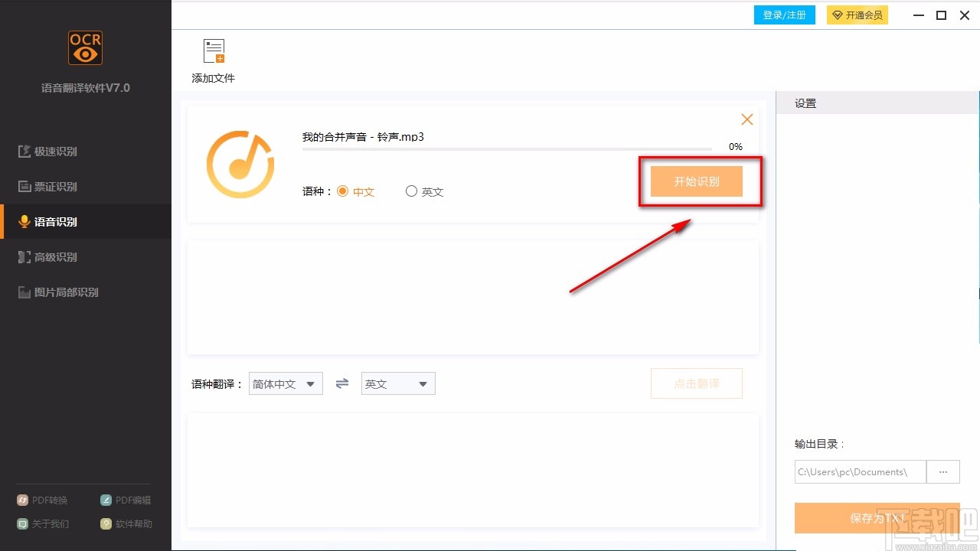Screen dimensions: 980x551
Task: Open the 极速识别 section
Action: coord(86,152)
